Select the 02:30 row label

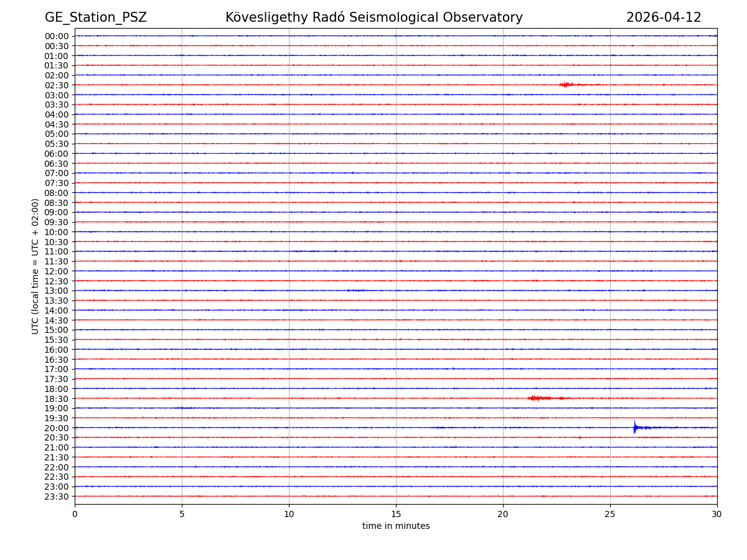pos(57,85)
